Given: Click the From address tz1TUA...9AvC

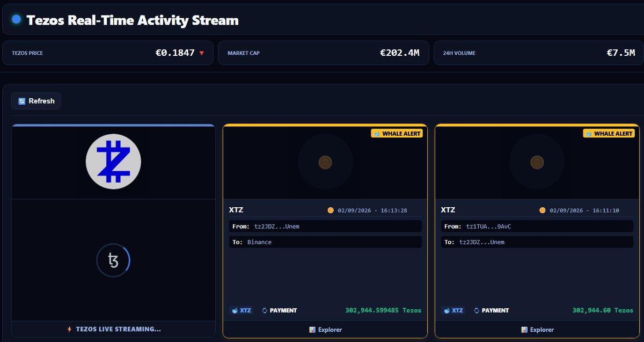Looking at the screenshot, I should (x=489, y=227).
